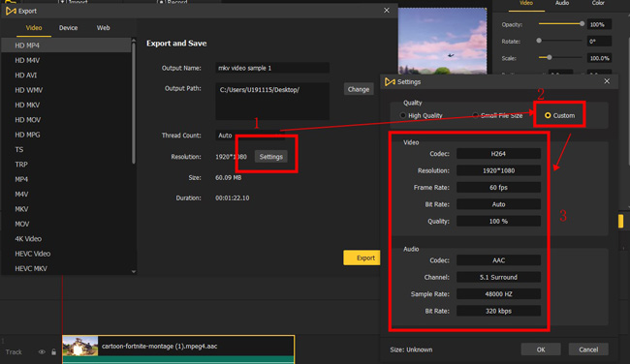
Task: Click the format list scrollbar
Action: tap(134, 103)
